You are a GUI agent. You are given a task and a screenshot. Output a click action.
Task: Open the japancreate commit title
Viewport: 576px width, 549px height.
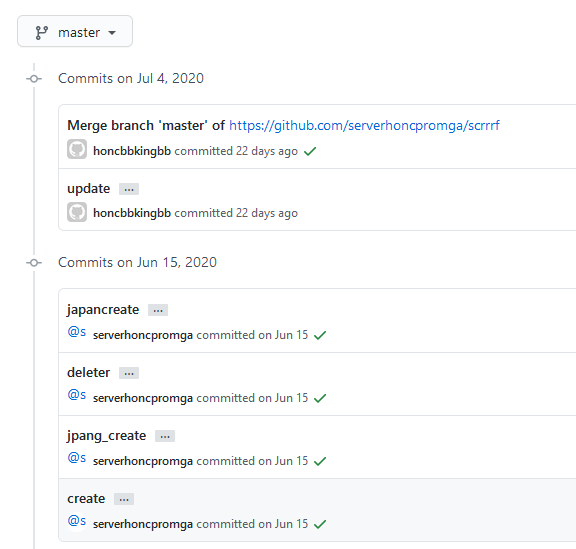103,310
